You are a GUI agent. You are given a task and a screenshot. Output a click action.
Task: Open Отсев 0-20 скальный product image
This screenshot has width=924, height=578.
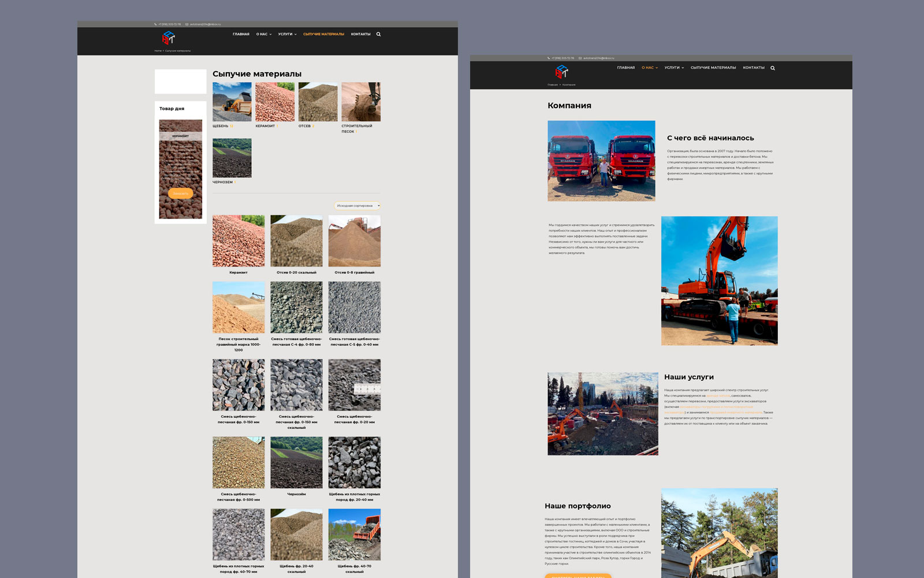296,241
